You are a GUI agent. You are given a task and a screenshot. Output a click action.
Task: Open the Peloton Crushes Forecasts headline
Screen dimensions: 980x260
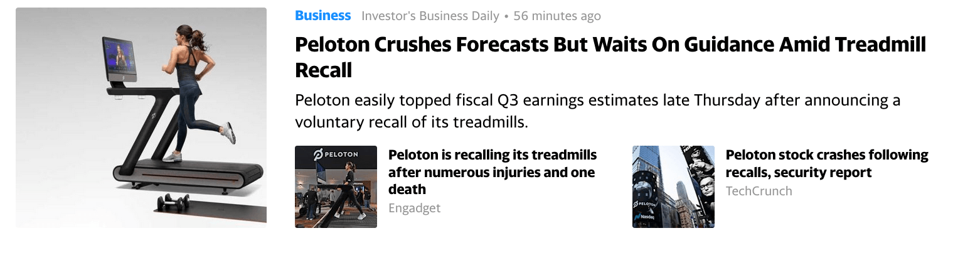[x=610, y=57]
